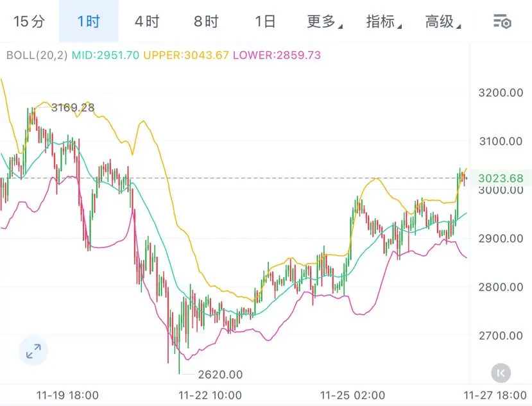Choose the 8时 timeframe tab

[206, 21]
